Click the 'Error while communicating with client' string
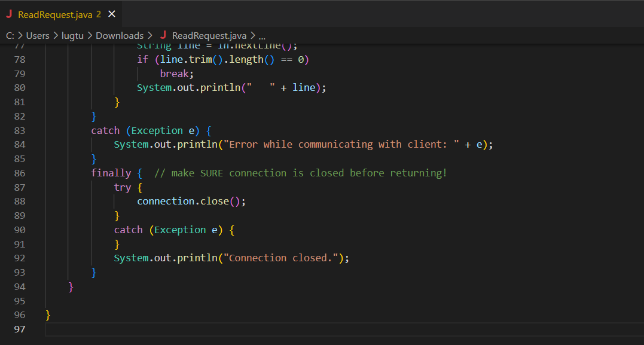The height and width of the screenshot is (345, 644). pyautogui.click(x=341, y=145)
